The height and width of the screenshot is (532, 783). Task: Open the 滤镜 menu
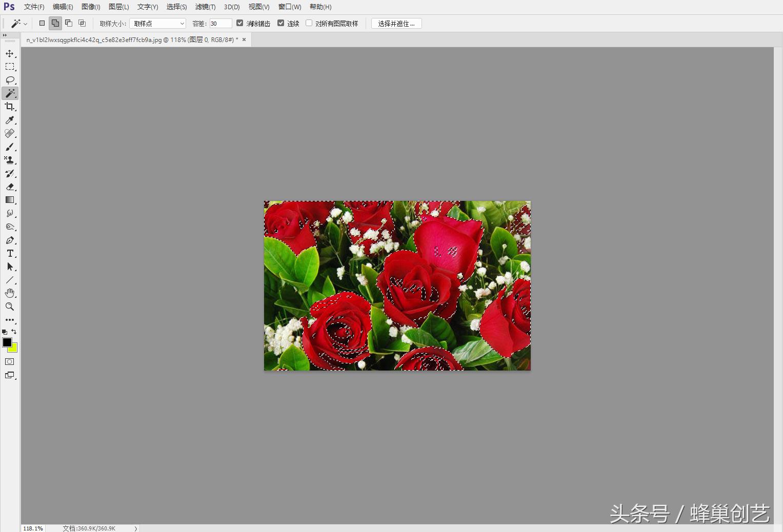coord(205,7)
